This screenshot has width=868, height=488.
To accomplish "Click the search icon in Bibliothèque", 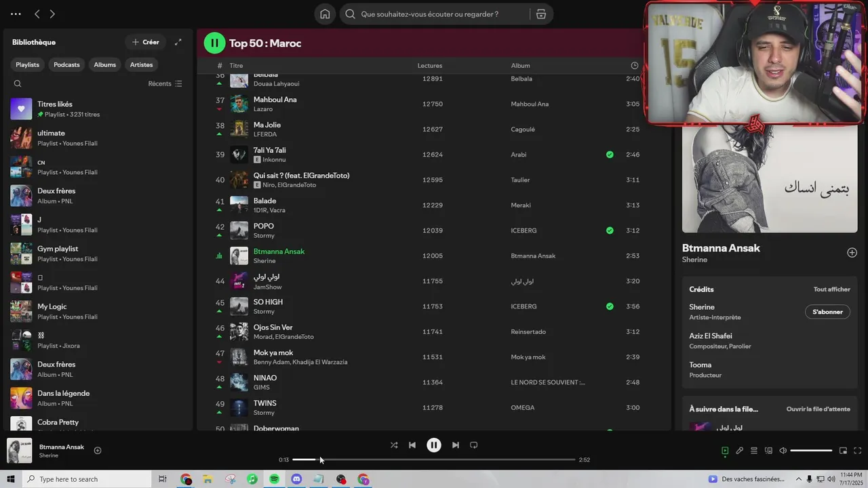I will 18,84.
